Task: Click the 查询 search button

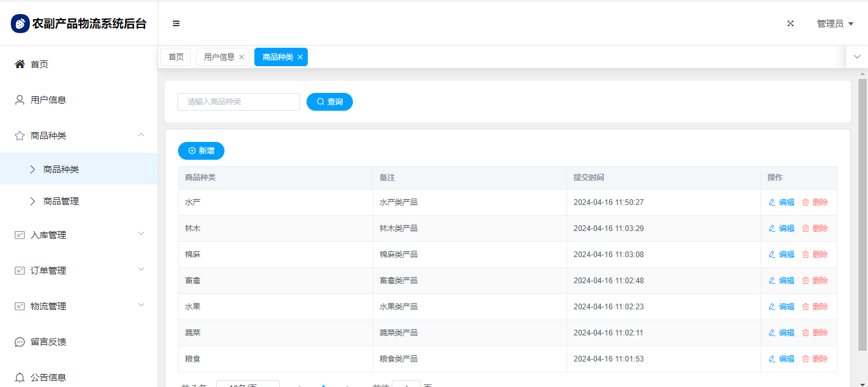Action: 329,102
